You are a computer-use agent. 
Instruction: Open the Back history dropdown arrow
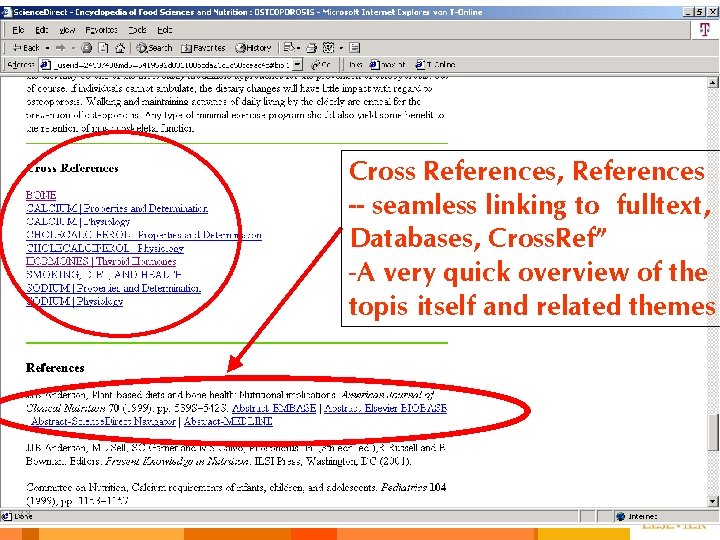click(x=47, y=48)
